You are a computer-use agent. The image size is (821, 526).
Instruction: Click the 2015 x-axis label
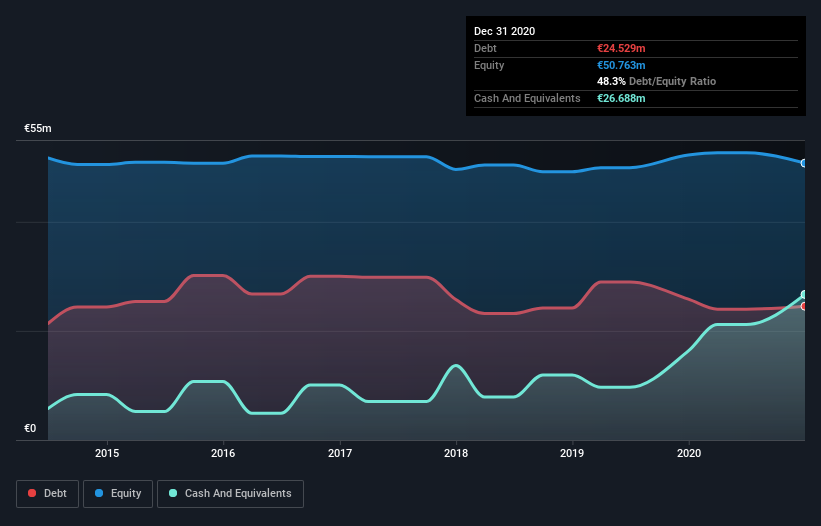tap(107, 453)
